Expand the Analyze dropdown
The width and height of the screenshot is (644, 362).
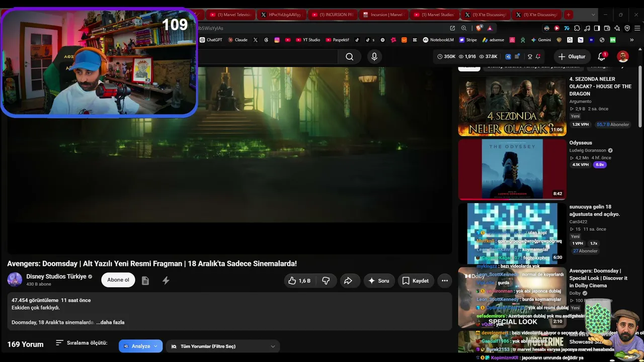141,346
